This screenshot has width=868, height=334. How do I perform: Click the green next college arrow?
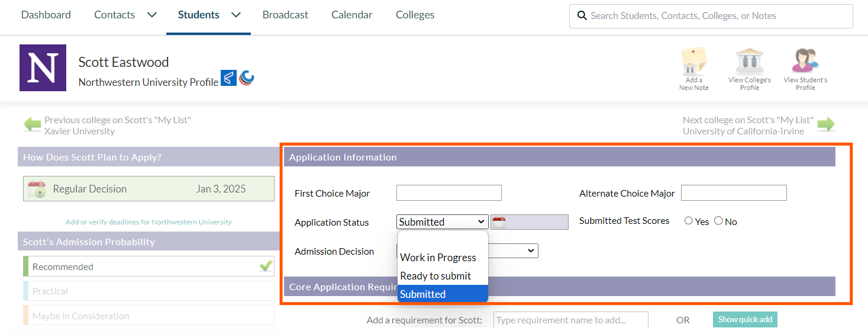825,124
